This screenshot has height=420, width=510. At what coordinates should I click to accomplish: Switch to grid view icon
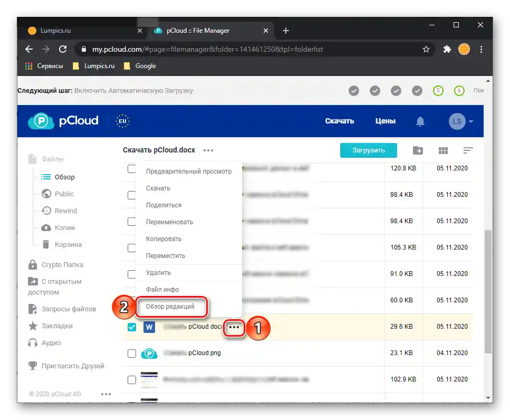pyautogui.click(x=443, y=150)
